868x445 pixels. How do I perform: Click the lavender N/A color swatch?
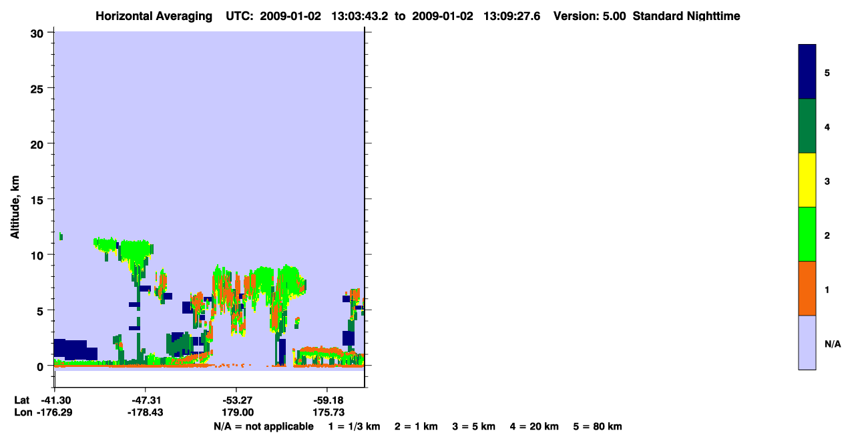click(x=807, y=342)
